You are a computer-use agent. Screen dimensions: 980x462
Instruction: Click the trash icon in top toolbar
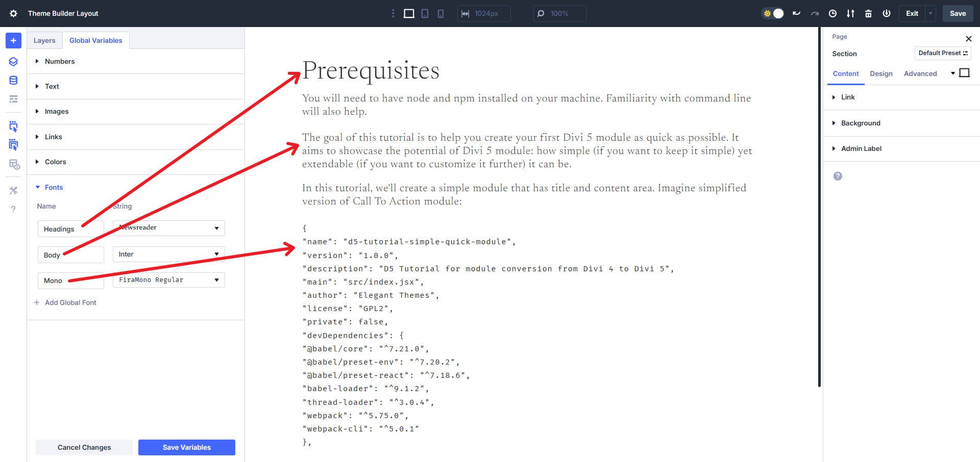pyautogui.click(x=868, y=14)
